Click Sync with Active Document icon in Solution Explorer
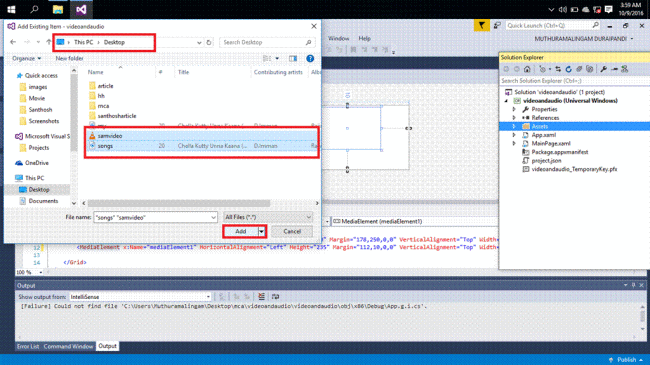The height and width of the screenshot is (365, 650). [558, 69]
